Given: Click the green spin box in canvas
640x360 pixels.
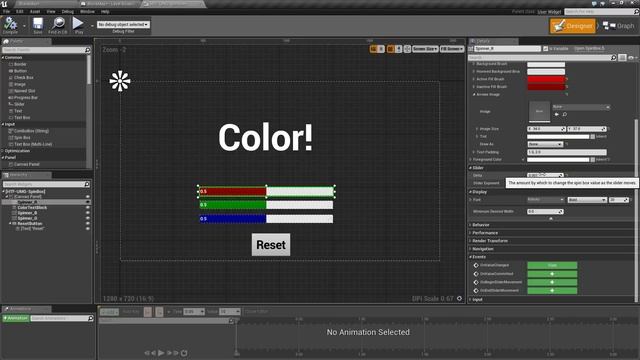Looking at the screenshot, I should coord(266,205).
